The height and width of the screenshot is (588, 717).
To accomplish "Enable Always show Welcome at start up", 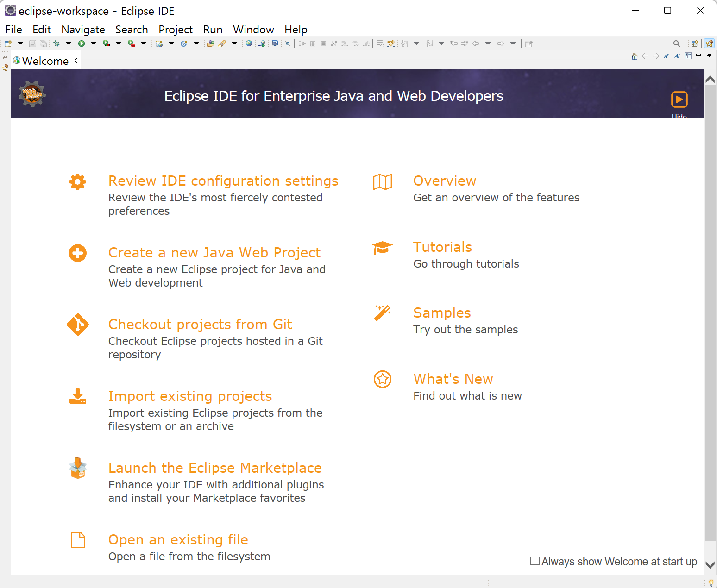I will pos(535,561).
